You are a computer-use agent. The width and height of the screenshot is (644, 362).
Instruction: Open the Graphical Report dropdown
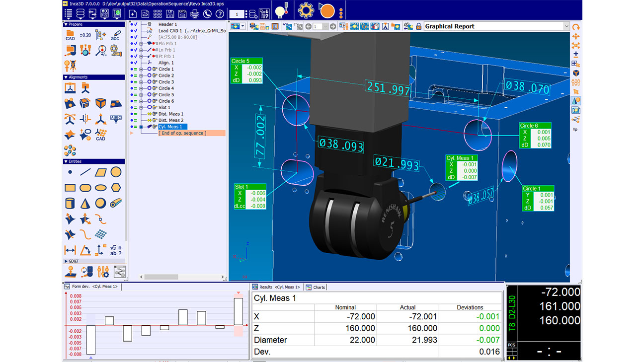566,26
